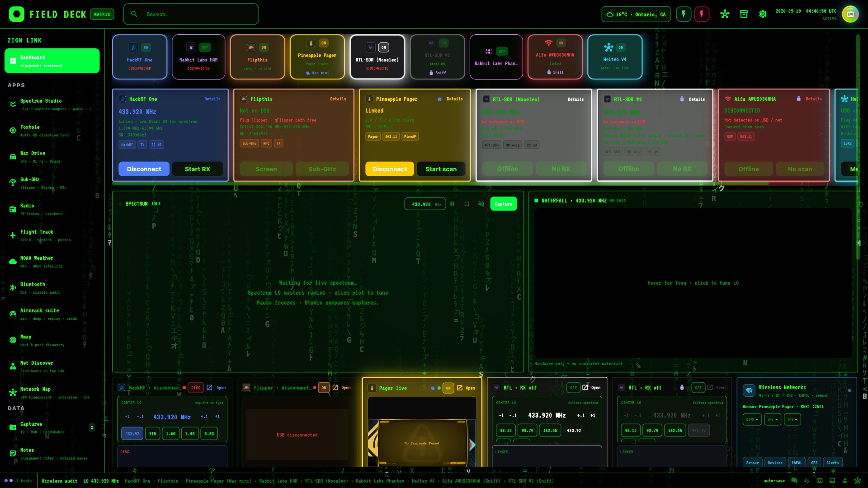Open War Drive in sidebar
868x488 pixels.
click(52, 157)
